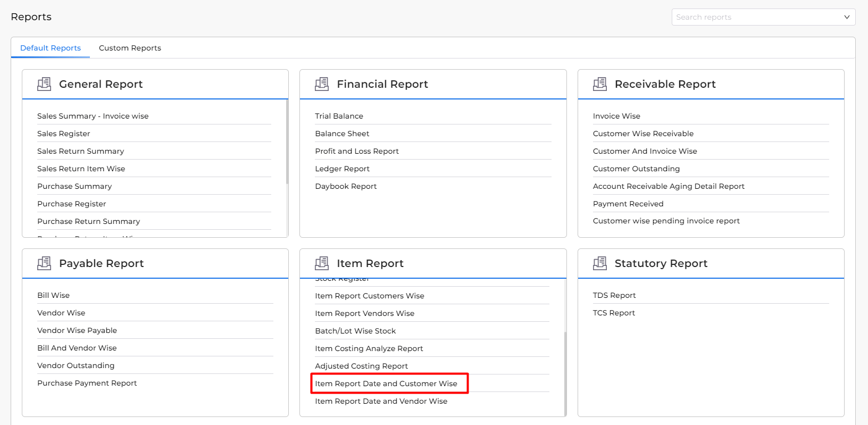Open the Bill And Vendor Wise report
Screen dimensions: 868x425
coord(77,348)
